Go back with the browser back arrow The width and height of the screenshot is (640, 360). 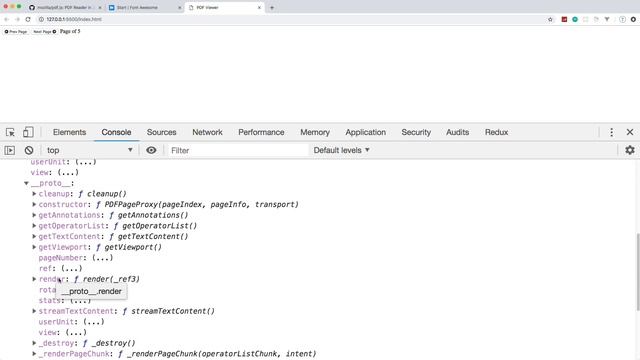coord(6,19)
